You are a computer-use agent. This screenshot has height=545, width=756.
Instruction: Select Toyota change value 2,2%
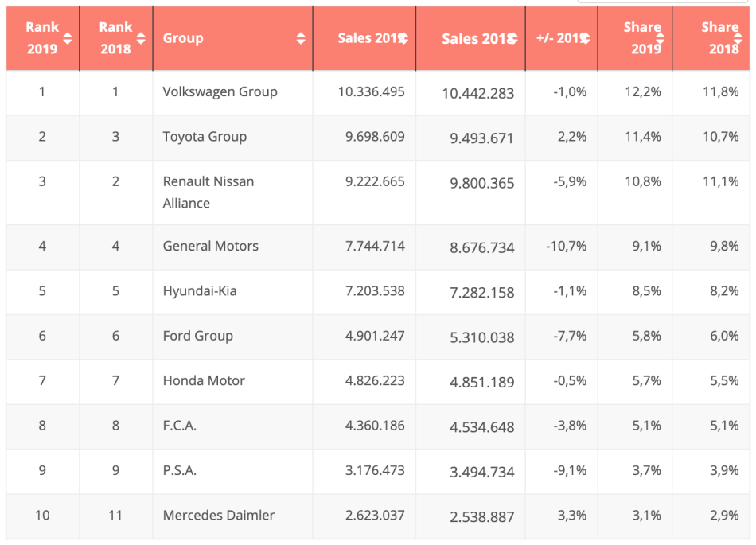(572, 136)
